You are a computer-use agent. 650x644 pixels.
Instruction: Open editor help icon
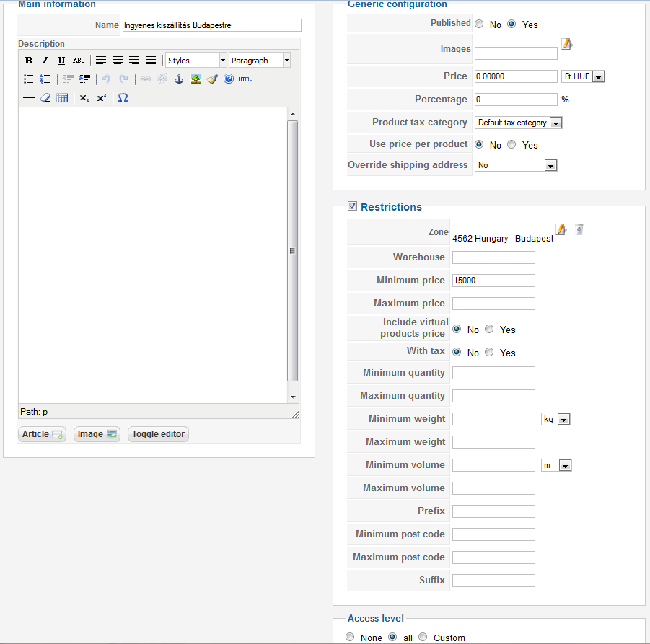coord(229,79)
